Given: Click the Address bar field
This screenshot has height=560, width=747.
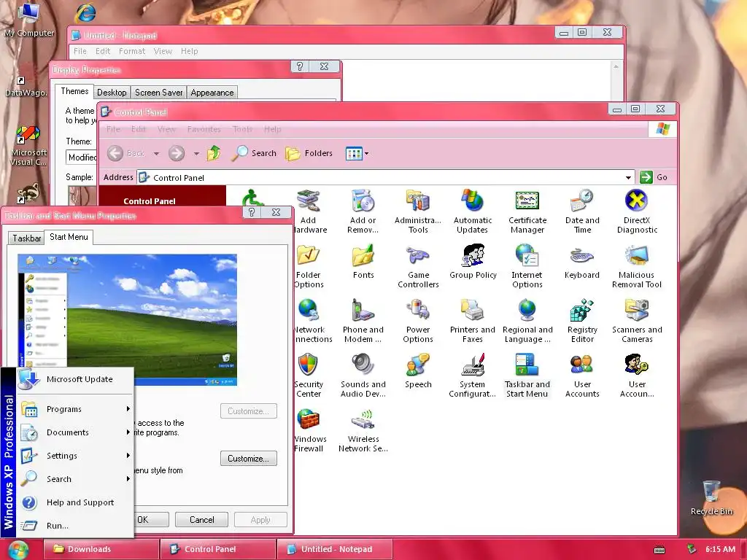Looking at the screenshot, I should tap(385, 178).
